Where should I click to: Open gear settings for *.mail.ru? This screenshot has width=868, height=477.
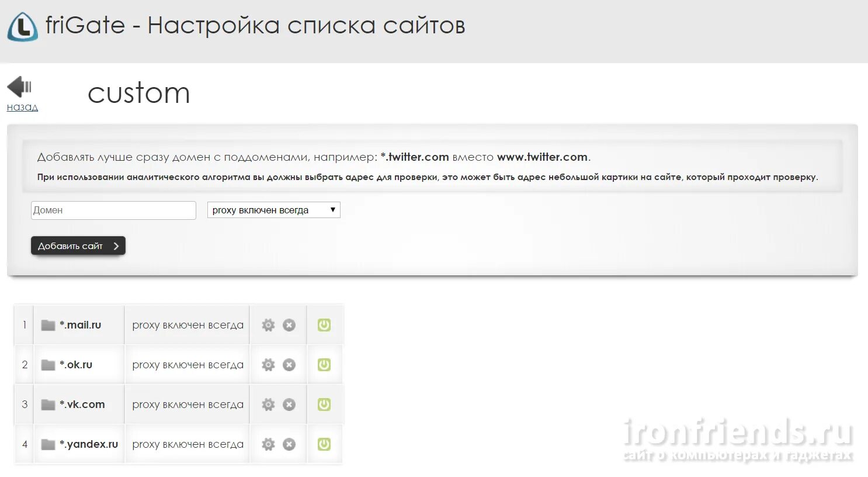coord(268,324)
